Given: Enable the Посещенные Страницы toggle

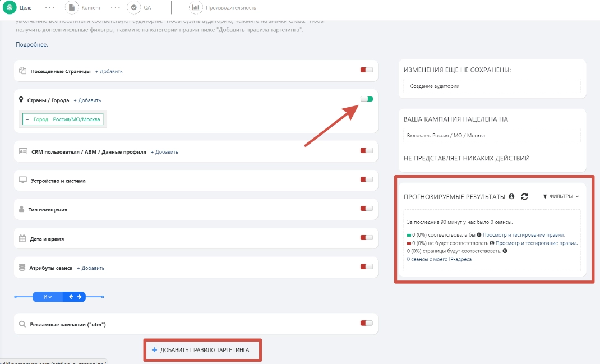Looking at the screenshot, I should coord(367,70).
